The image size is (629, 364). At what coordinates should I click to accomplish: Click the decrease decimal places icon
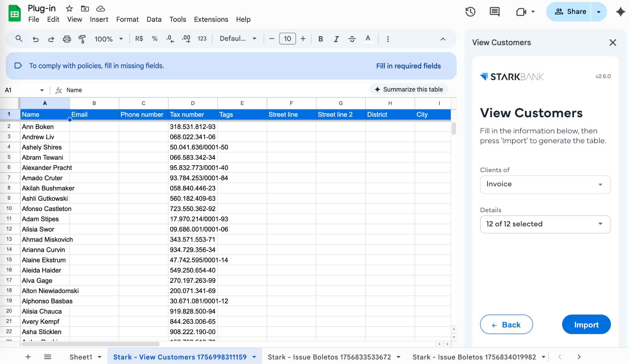point(170,39)
